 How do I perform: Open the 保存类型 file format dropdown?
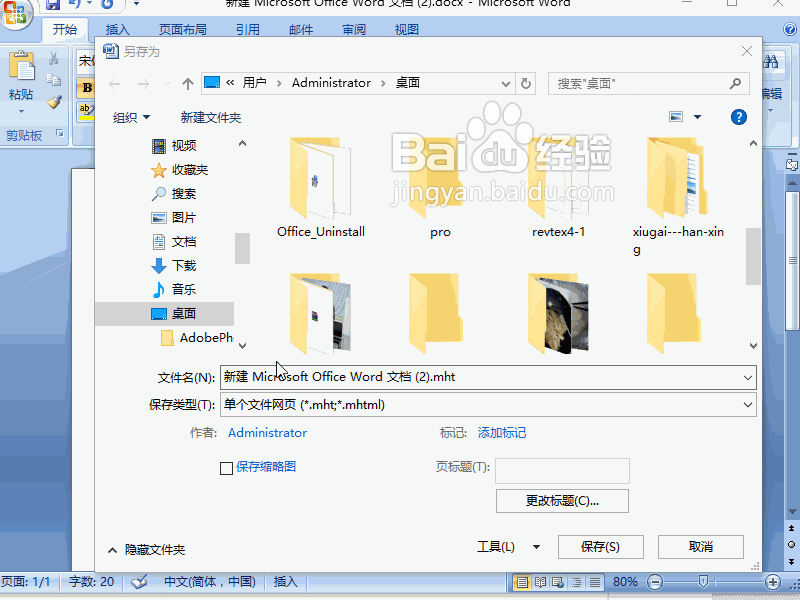748,405
